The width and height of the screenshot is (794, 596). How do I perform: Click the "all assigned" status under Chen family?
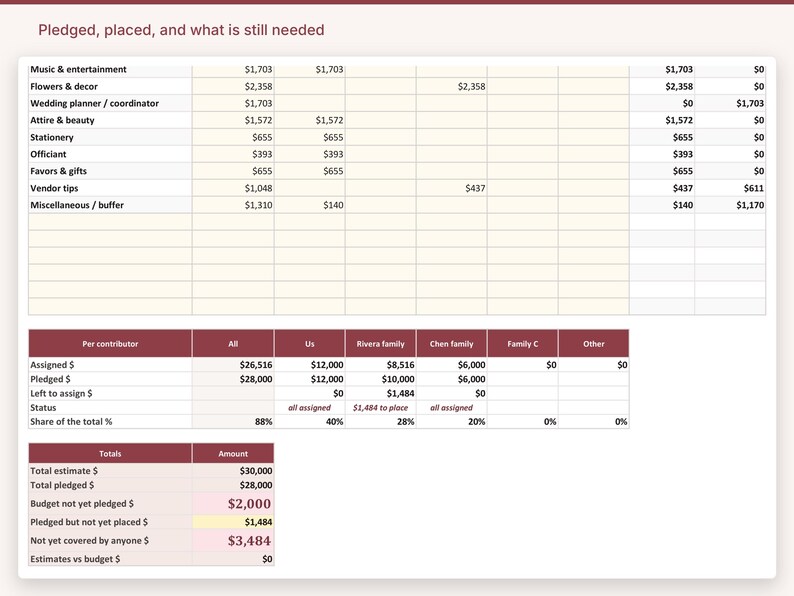(x=451, y=408)
